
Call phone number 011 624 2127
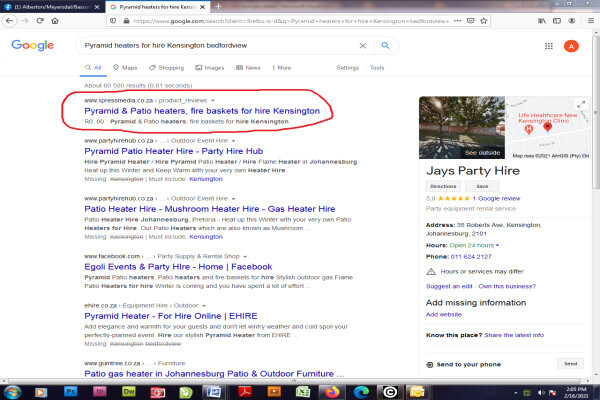471,257
